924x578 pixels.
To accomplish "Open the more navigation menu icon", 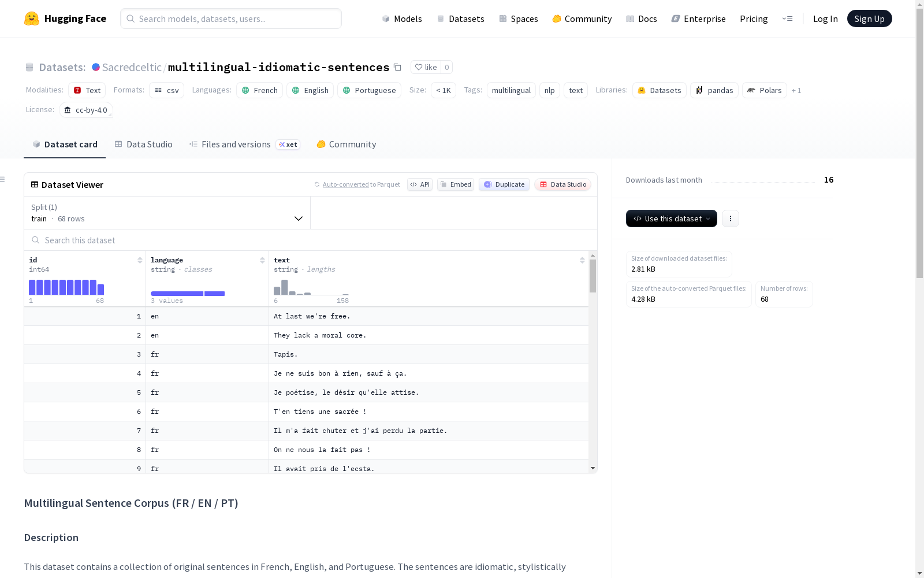I will tap(787, 18).
